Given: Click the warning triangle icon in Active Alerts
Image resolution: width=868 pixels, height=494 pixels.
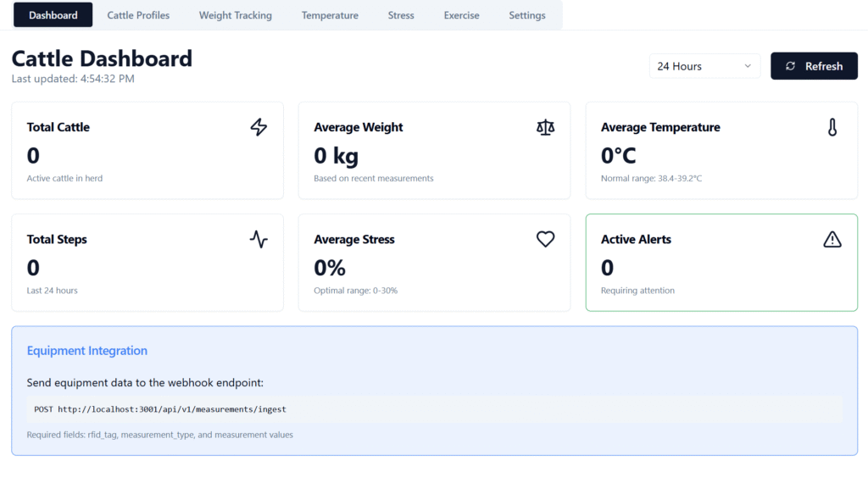Looking at the screenshot, I should click(x=832, y=239).
